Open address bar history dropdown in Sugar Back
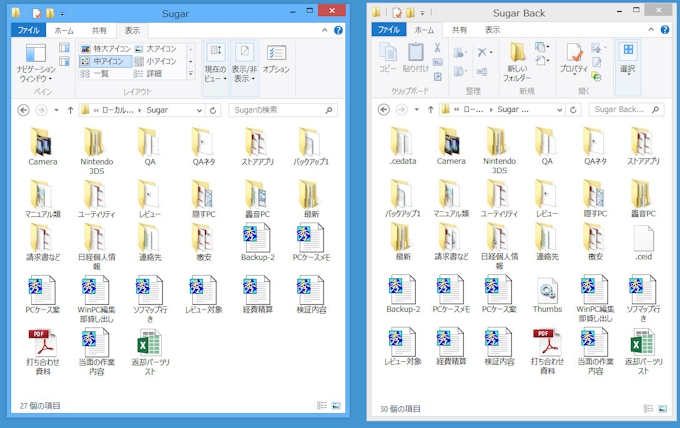The height and width of the screenshot is (428, 680). point(559,110)
